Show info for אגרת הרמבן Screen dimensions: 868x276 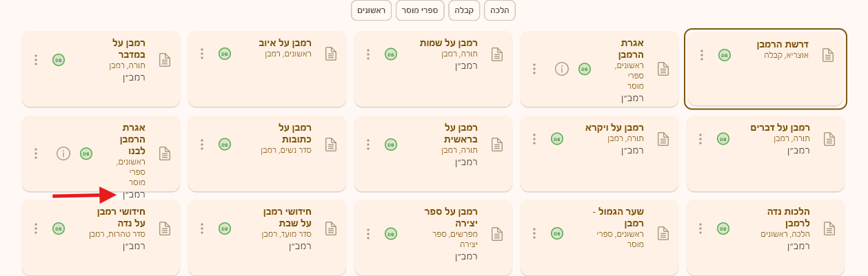(x=562, y=69)
